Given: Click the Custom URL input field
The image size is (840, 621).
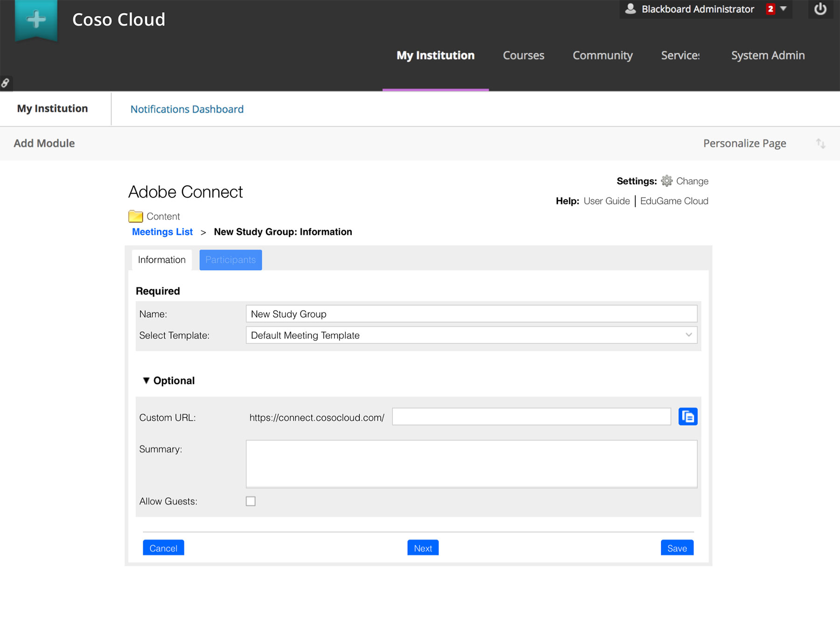Looking at the screenshot, I should point(532,417).
